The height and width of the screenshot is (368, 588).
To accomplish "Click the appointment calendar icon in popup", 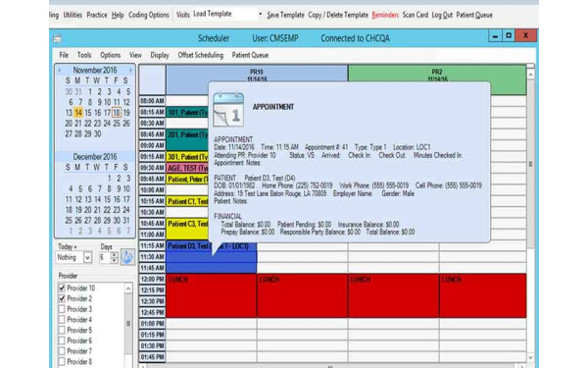I will (228, 109).
